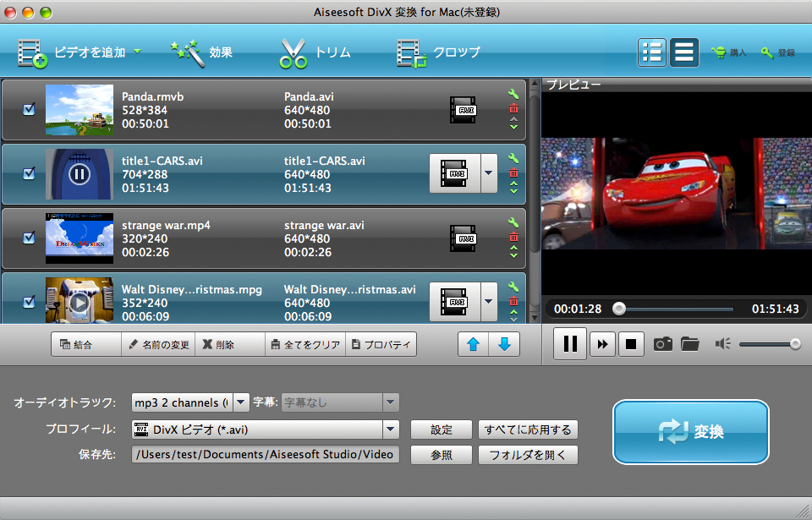Screen dimensions: 812x520
Task: Switch to detailed list view icon
Action: (652, 52)
